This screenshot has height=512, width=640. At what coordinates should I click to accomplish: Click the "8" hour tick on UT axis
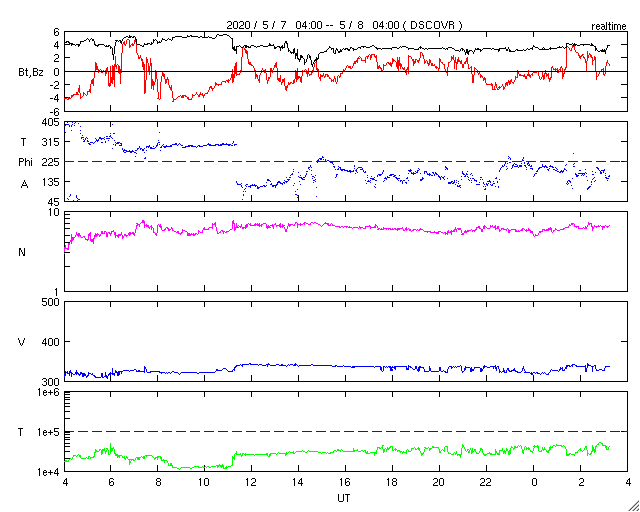pos(158,483)
